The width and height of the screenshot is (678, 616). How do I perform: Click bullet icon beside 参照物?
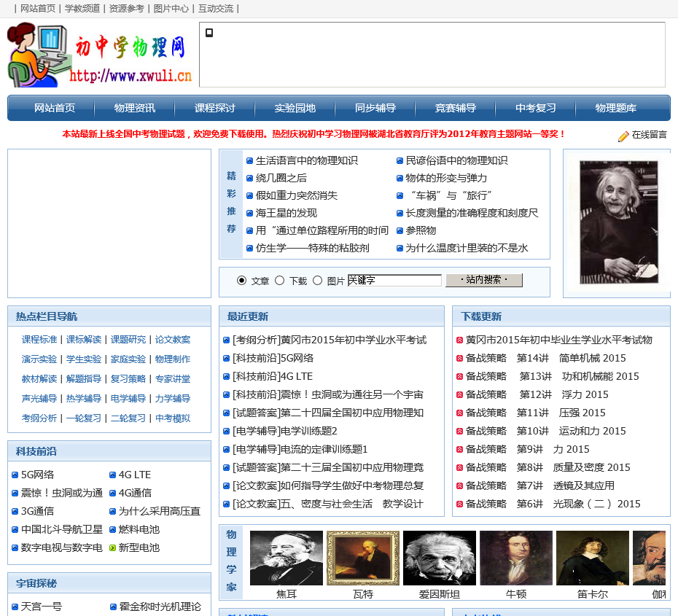pyautogui.click(x=400, y=231)
